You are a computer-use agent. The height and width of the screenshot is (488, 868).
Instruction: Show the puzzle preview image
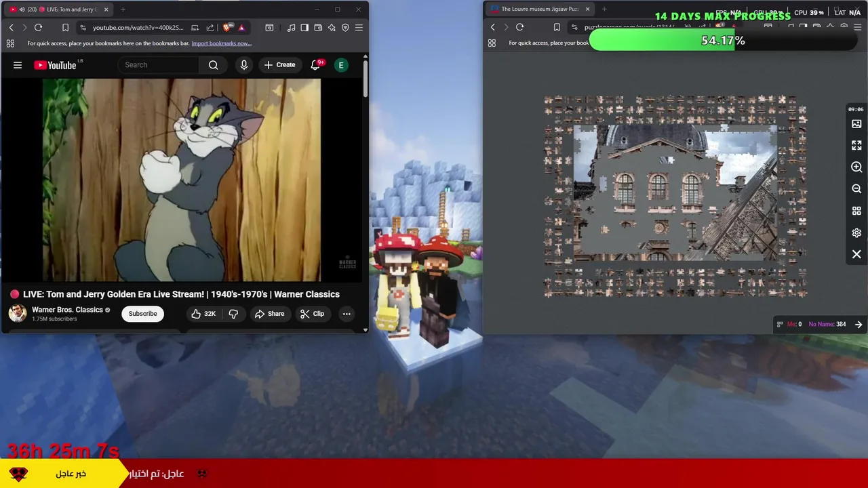856,124
